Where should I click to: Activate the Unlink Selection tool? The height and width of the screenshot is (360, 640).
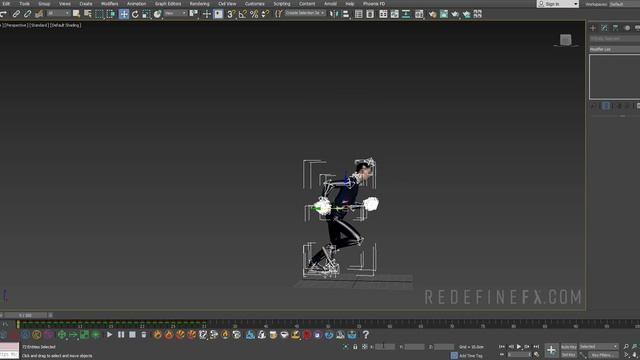(x=27, y=14)
